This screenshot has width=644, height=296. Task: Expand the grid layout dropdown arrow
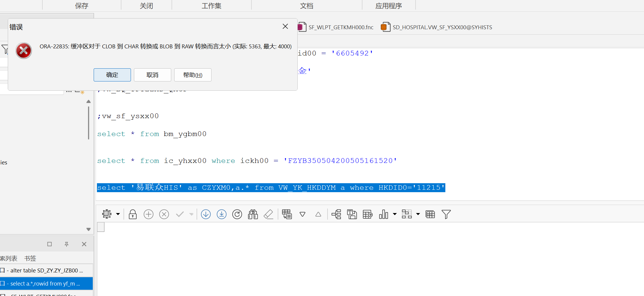[x=418, y=214]
